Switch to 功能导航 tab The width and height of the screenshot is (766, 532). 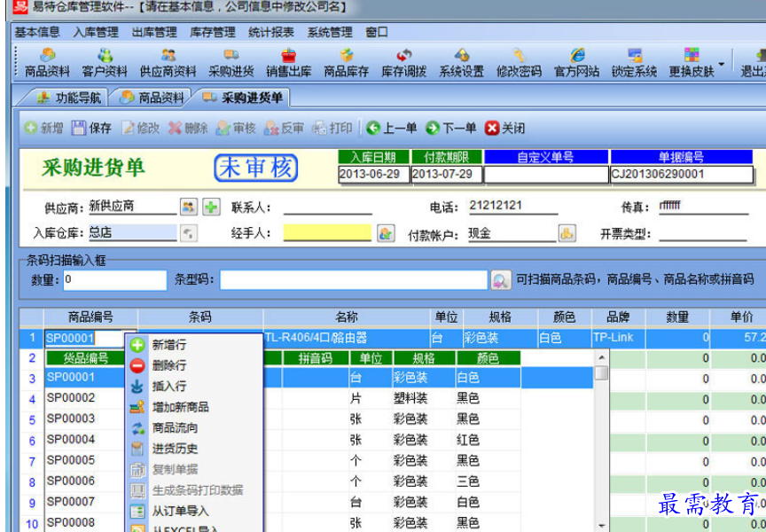pyautogui.click(x=69, y=98)
